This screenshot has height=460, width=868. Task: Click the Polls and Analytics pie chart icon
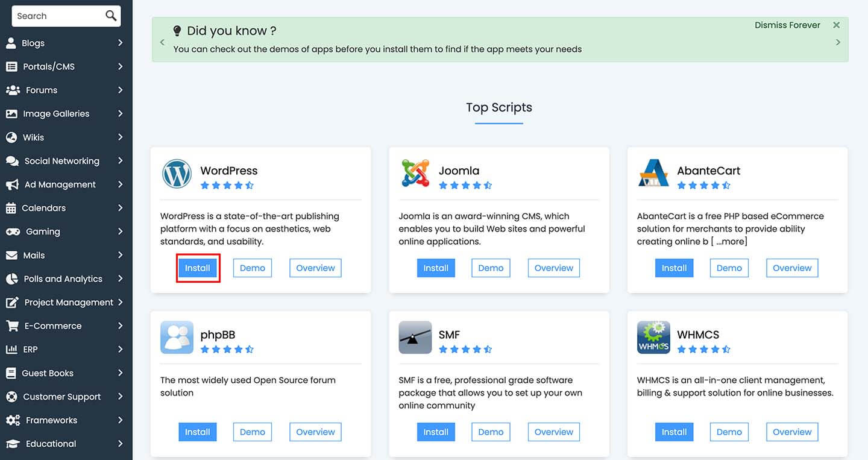(x=12, y=279)
